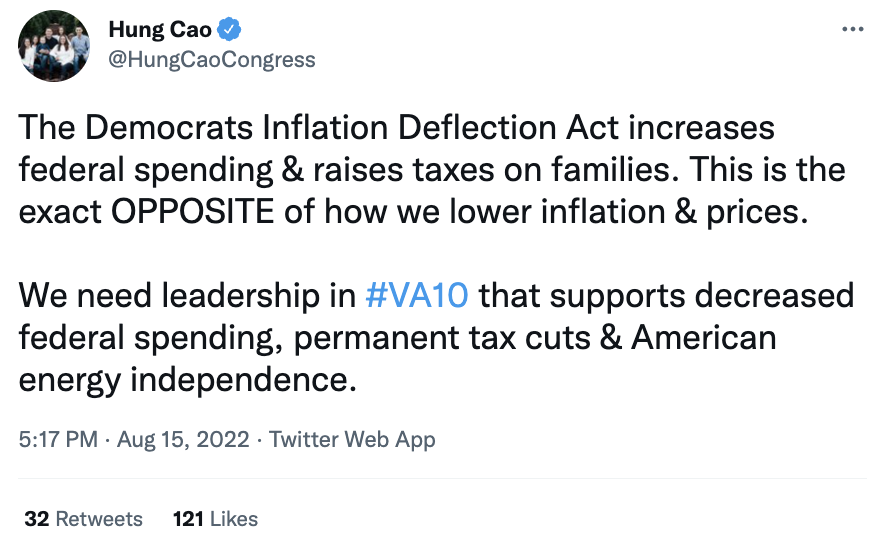Click the Hung Cao display name
890x550 pixels.
(x=160, y=30)
